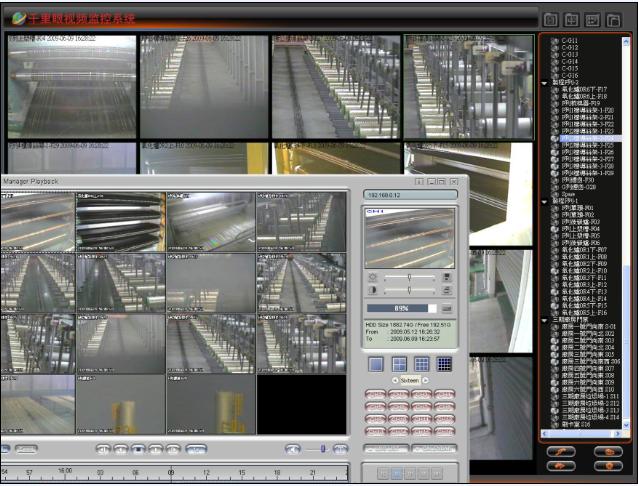Click the 16:00 mark on the timeline
Image resolution: width=638 pixels, height=486 pixels.
[x=65, y=471]
